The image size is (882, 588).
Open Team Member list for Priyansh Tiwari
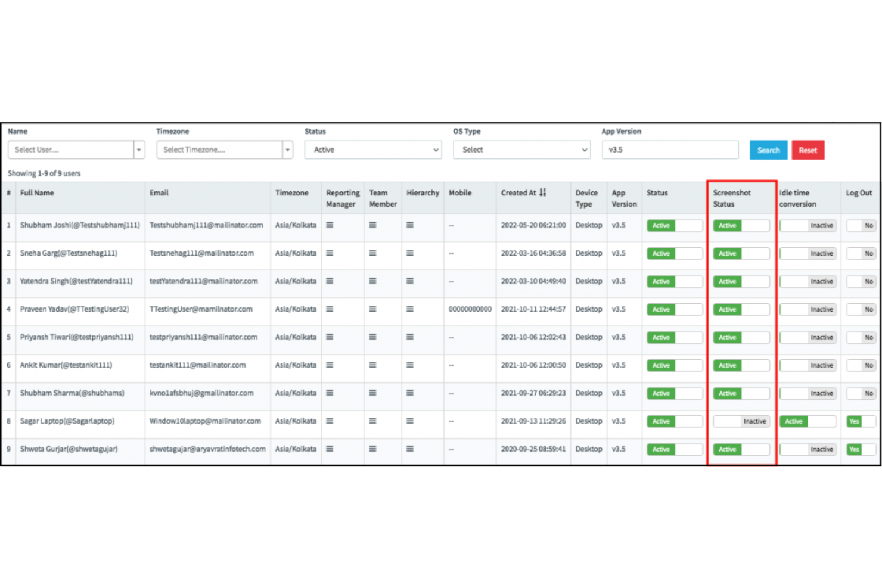(x=372, y=337)
